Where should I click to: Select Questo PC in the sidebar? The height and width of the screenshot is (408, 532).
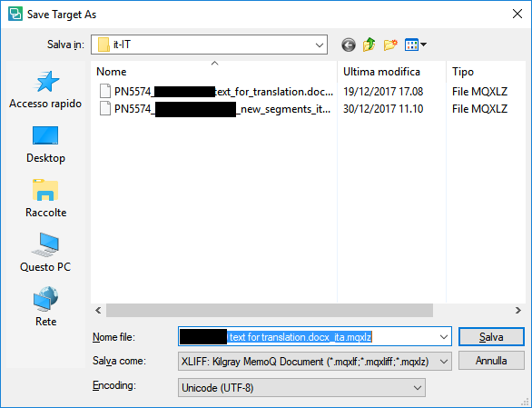coord(45,253)
